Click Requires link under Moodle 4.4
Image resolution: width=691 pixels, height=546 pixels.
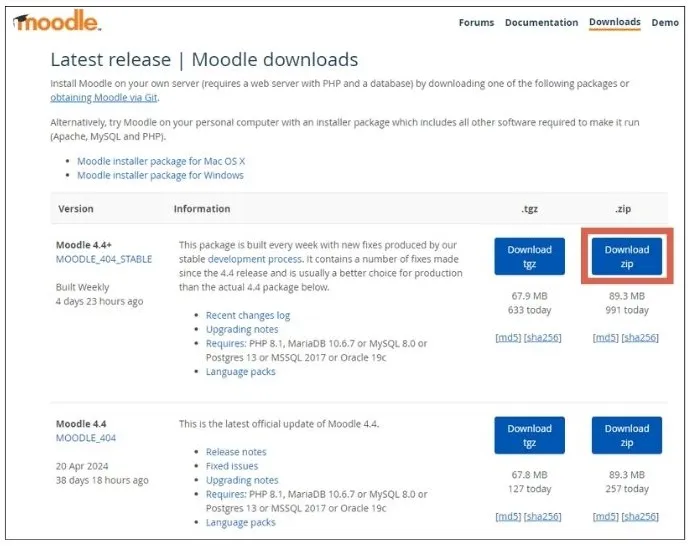click(226, 494)
